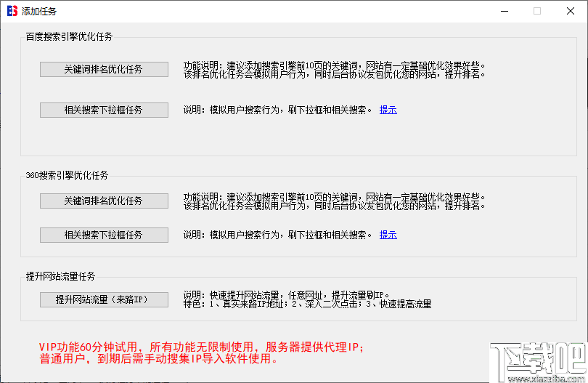Click the 添加任务 window title text

(38, 12)
